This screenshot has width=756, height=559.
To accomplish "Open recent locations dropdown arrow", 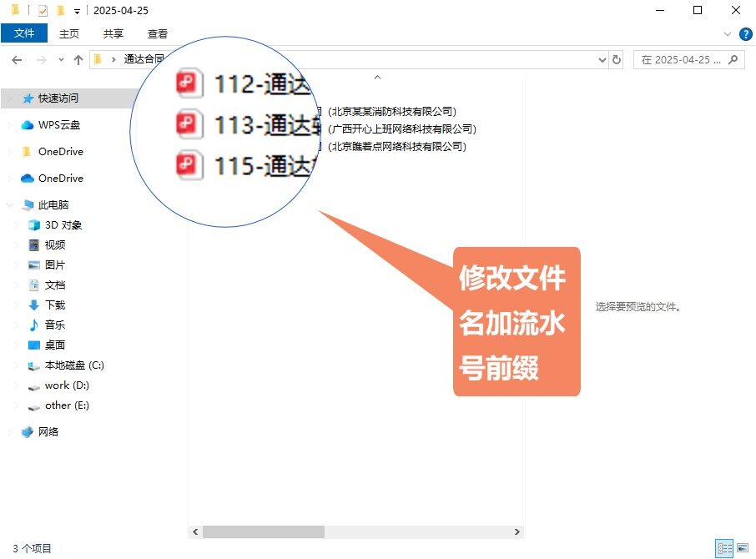I will pyautogui.click(x=61, y=60).
